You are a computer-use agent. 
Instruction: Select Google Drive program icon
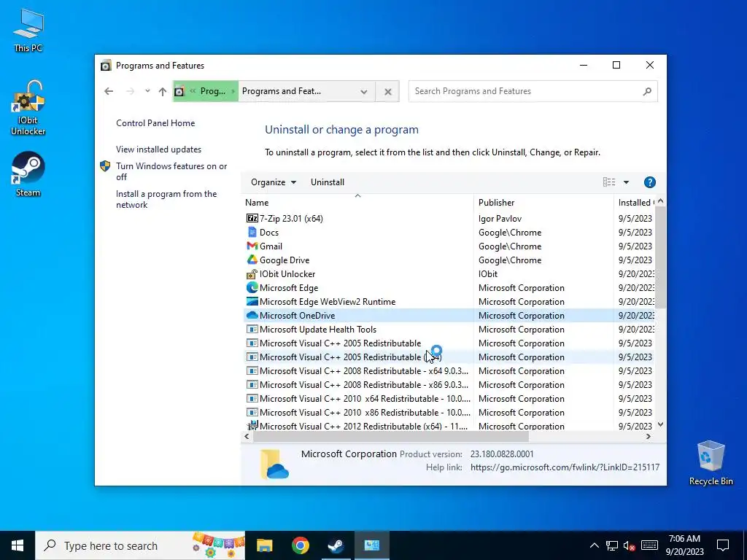pos(252,260)
